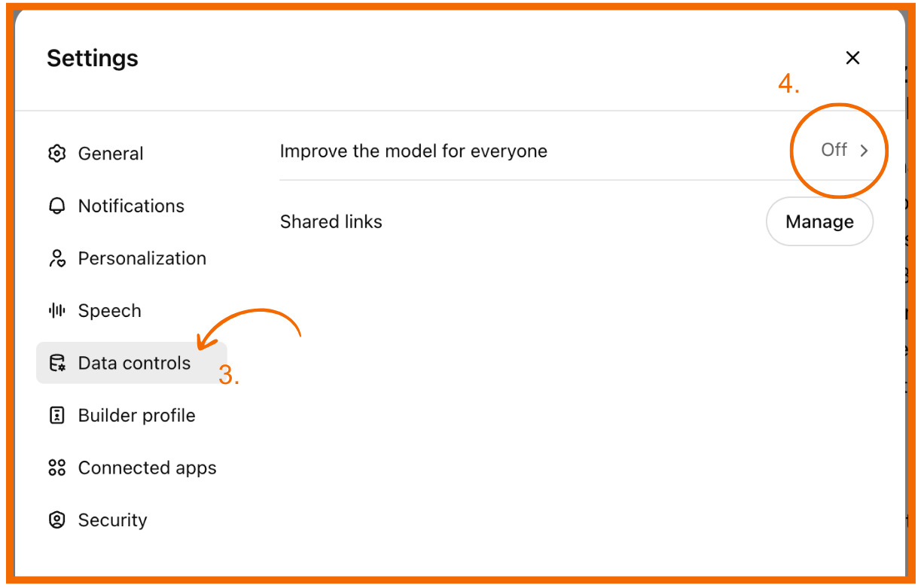Select the Data controls tab label
The image size is (921, 588).
134,364
